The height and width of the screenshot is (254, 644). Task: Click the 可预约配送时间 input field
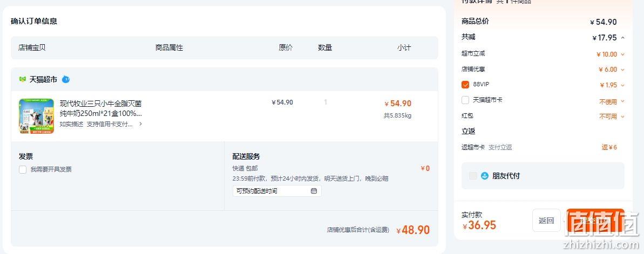[x=277, y=191]
